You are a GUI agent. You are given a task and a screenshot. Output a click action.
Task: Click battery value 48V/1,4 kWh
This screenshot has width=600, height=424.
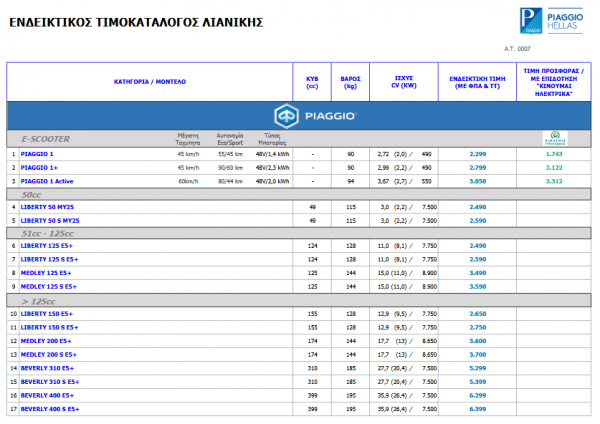(272, 154)
